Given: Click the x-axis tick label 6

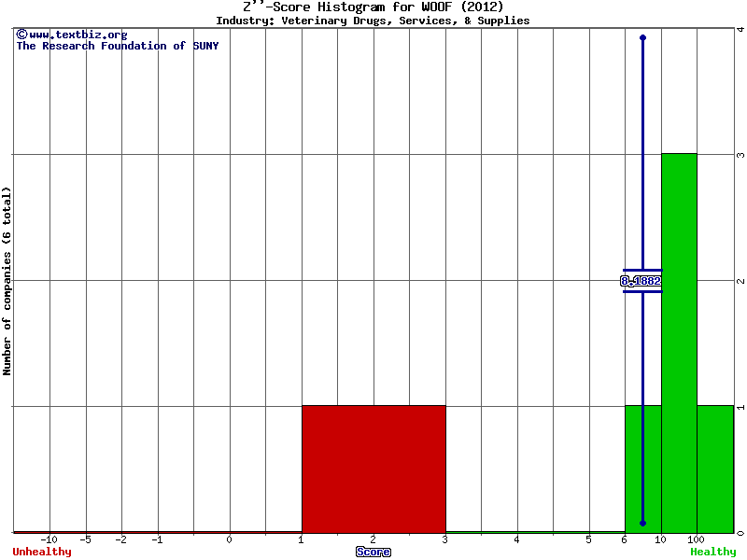Looking at the screenshot, I should (625, 539).
